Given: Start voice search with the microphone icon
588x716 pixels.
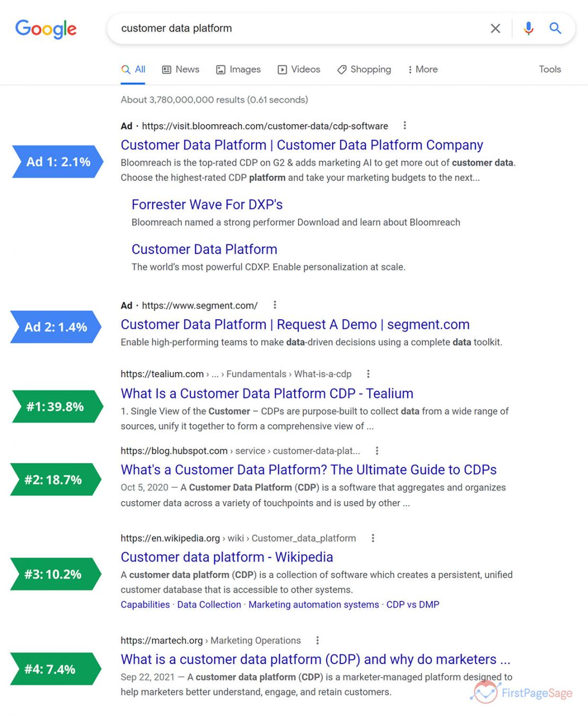Looking at the screenshot, I should 528,28.
